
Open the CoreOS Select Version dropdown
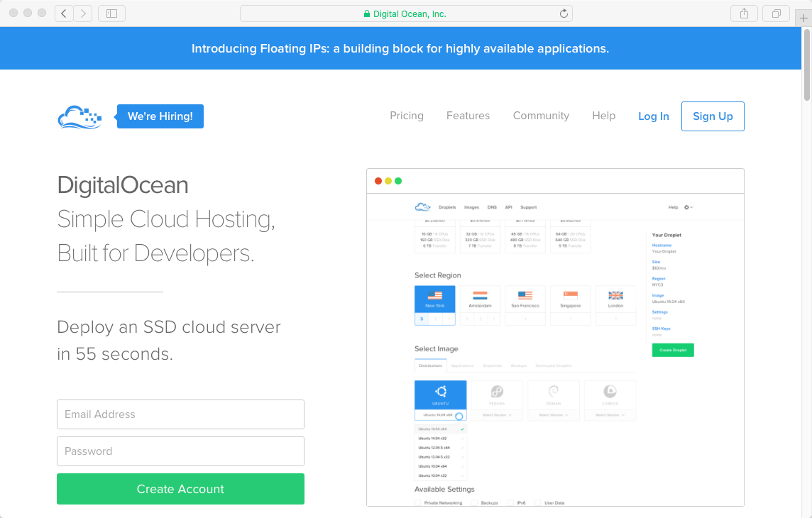coord(610,414)
